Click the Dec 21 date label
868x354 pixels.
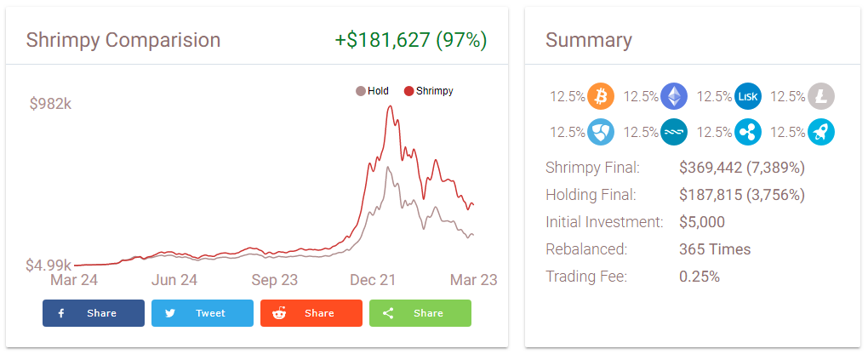373,280
